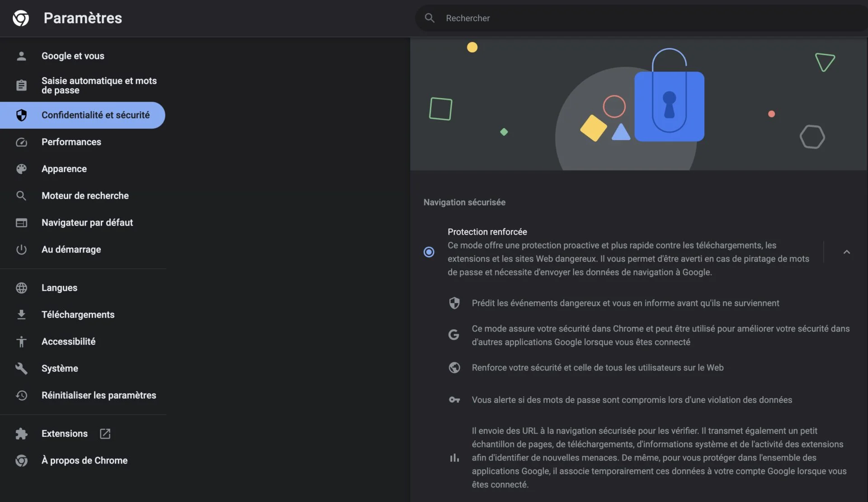
Task: Click À propos de Chrome icon
Action: (22, 460)
